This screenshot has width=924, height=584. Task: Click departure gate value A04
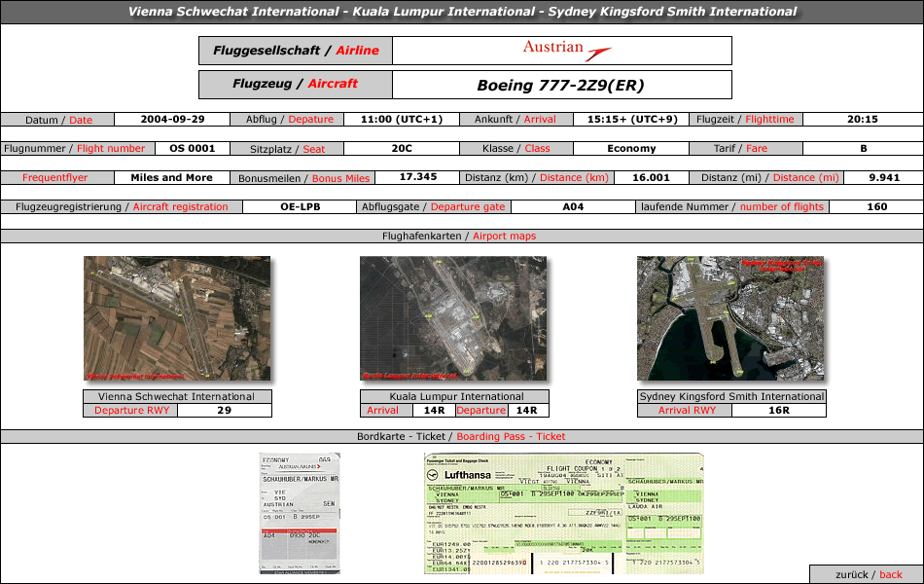573,207
